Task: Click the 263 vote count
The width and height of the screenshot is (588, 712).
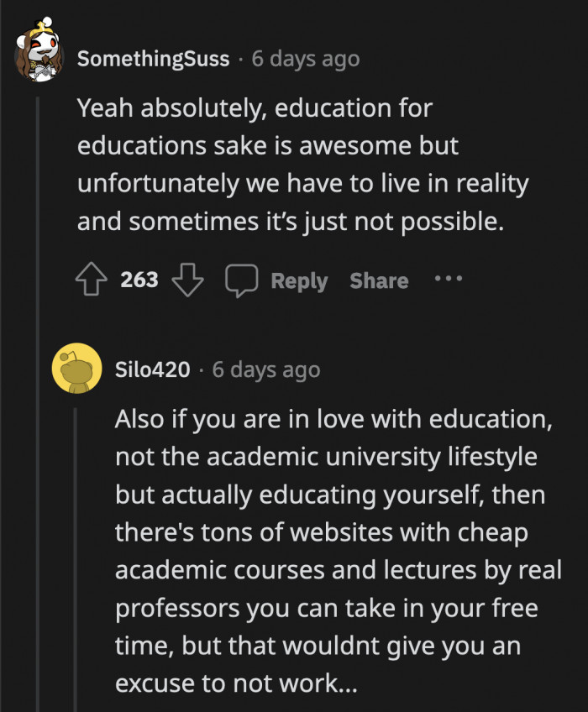Action: pyautogui.click(x=139, y=280)
